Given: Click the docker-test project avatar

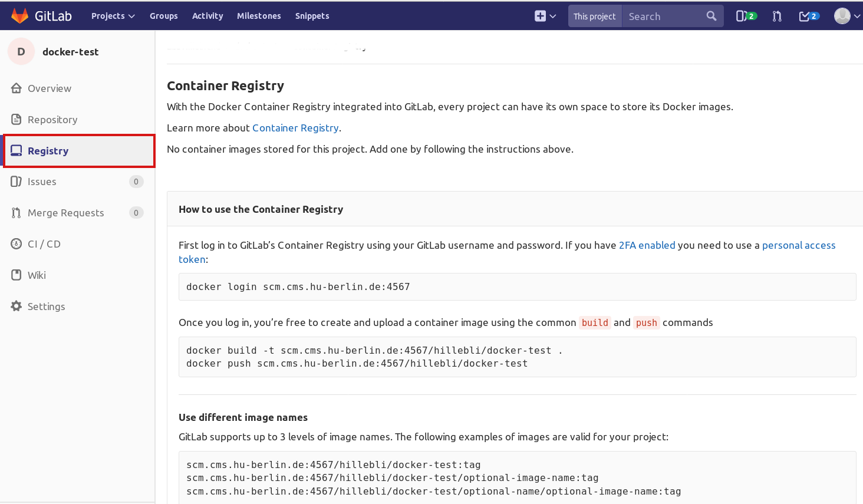Looking at the screenshot, I should 21,52.
